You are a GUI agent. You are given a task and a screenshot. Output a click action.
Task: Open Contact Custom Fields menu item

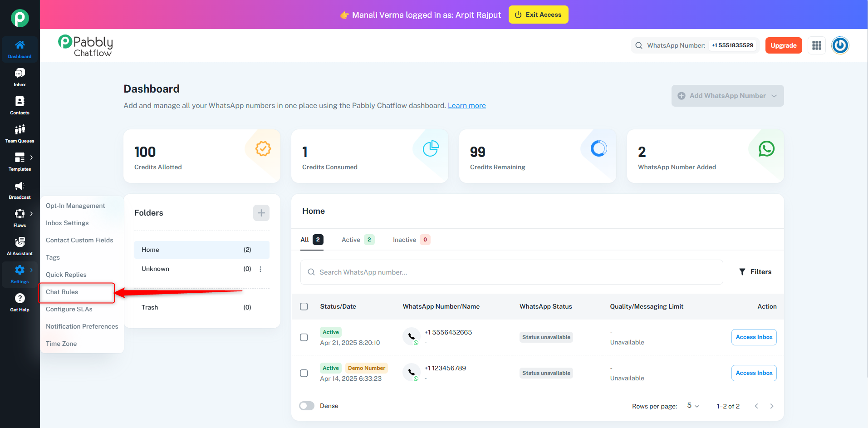point(79,240)
